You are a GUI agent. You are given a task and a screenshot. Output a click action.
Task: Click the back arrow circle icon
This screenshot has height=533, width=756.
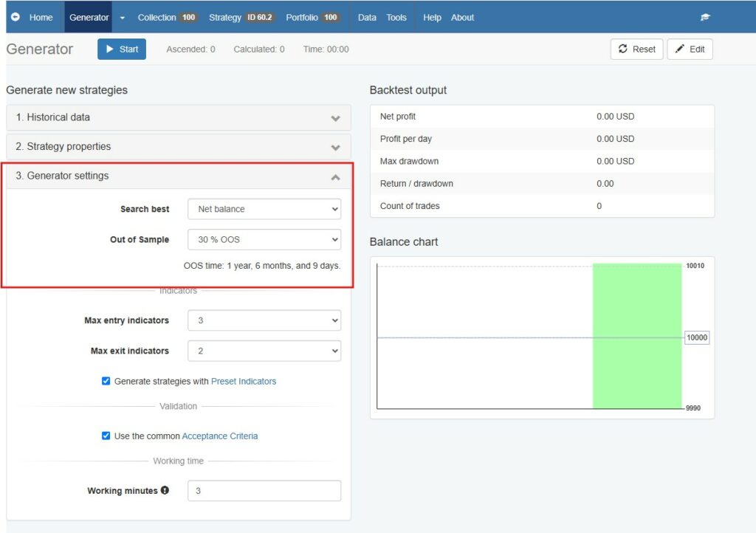pyautogui.click(x=16, y=17)
